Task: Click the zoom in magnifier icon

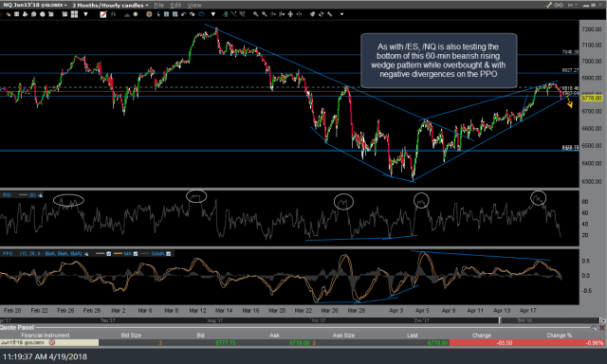Action: pos(256,14)
